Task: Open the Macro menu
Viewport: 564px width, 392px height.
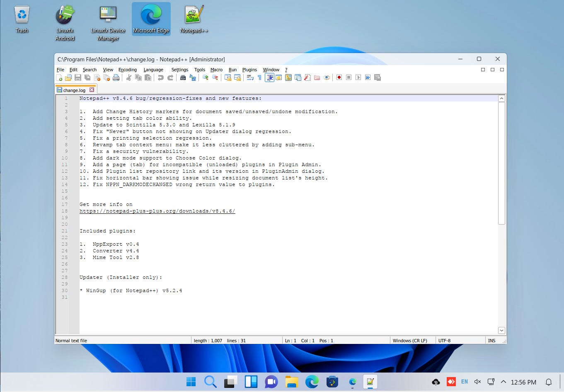Action: tap(216, 70)
